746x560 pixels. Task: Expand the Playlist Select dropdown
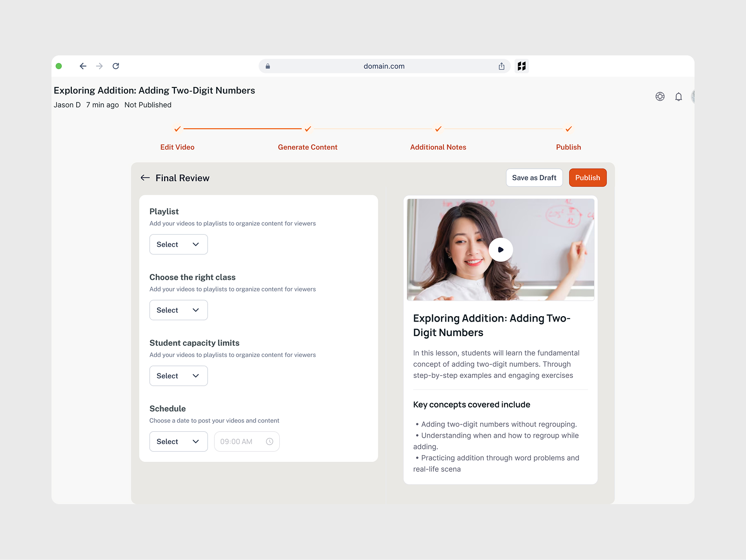click(x=178, y=244)
